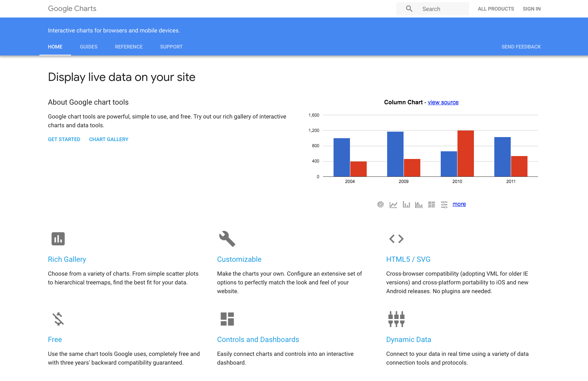Image resolution: width=588 pixels, height=381 pixels.
Task: Click the red 2011 column bar
Action: [x=519, y=166]
